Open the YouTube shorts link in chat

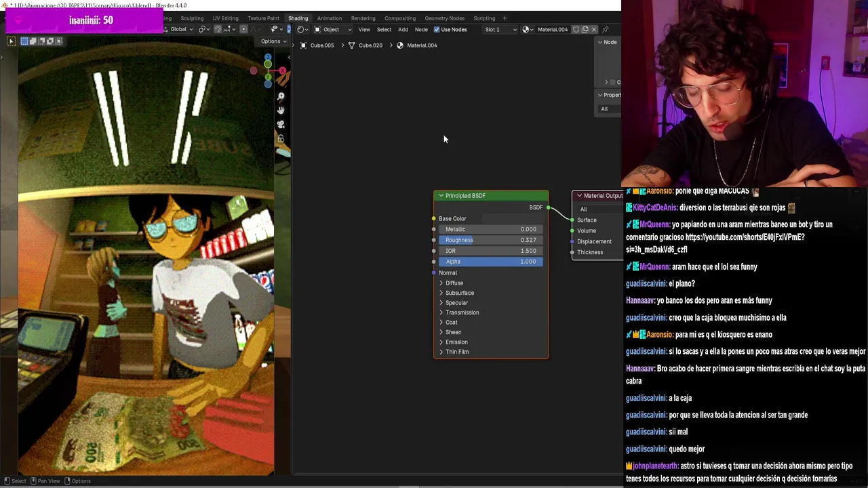[x=745, y=237]
